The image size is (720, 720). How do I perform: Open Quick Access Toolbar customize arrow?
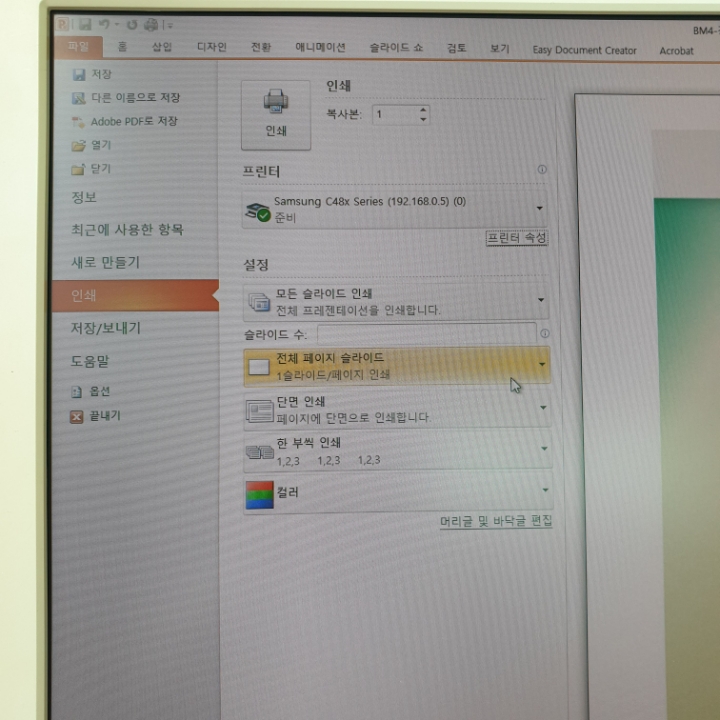pos(170,25)
